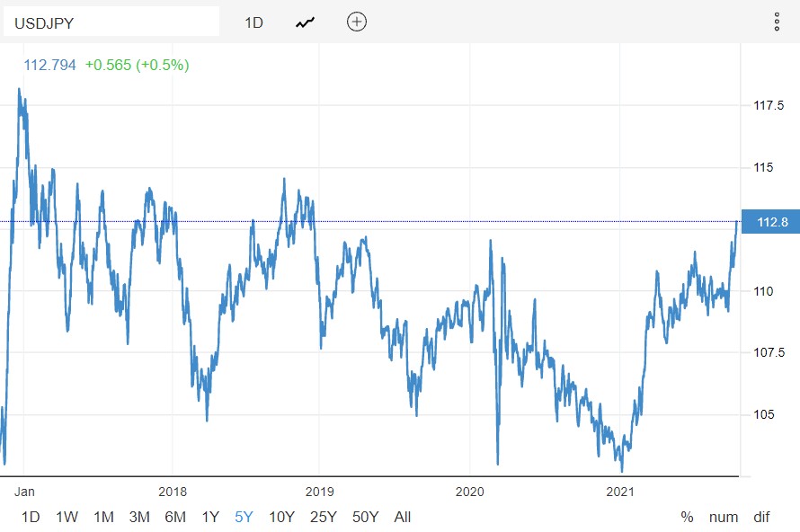The width and height of the screenshot is (800, 532).
Task: Set chart range to 10Y
Action: [280, 517]
